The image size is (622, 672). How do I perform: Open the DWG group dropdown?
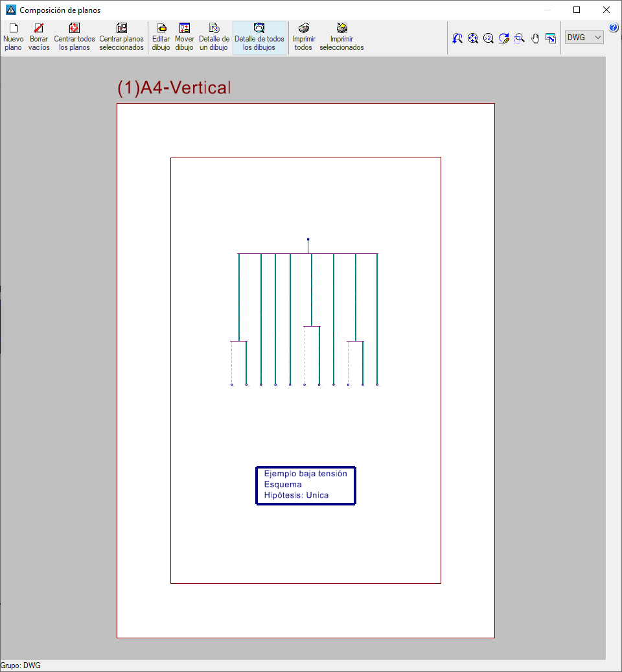[584, 38]
